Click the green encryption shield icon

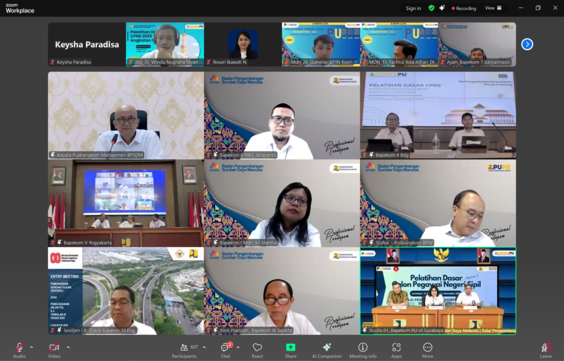click(x=431, y=8)
